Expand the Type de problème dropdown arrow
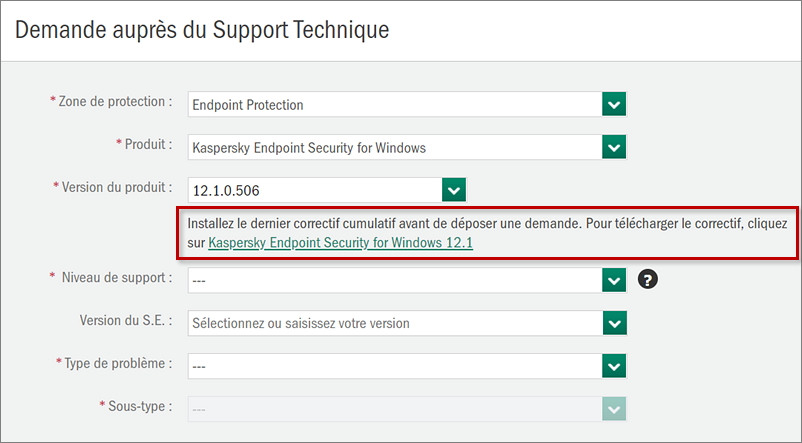 click(x=614, y=366)
